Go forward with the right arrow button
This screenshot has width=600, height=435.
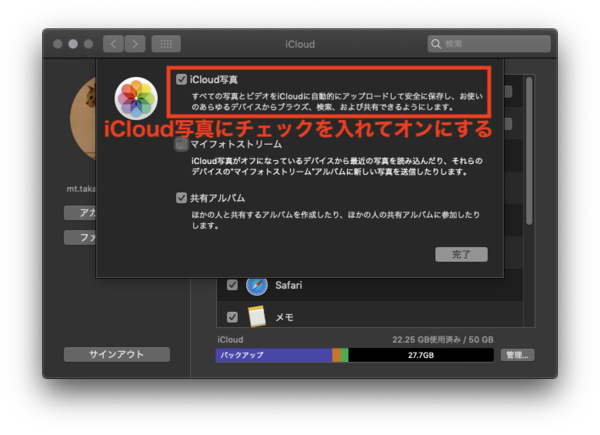[135, 44]
